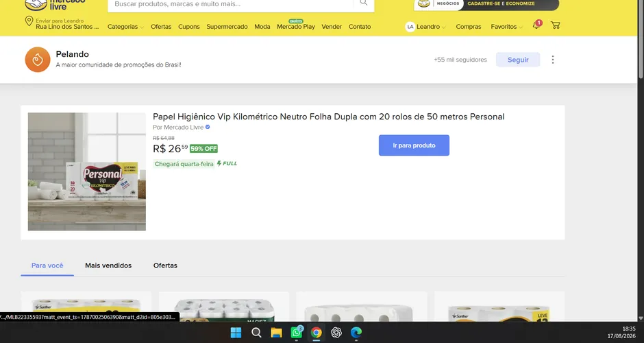Open the Moda menu link
The image size is (644, 343).
pyautogui.click(x=262, y=27)
